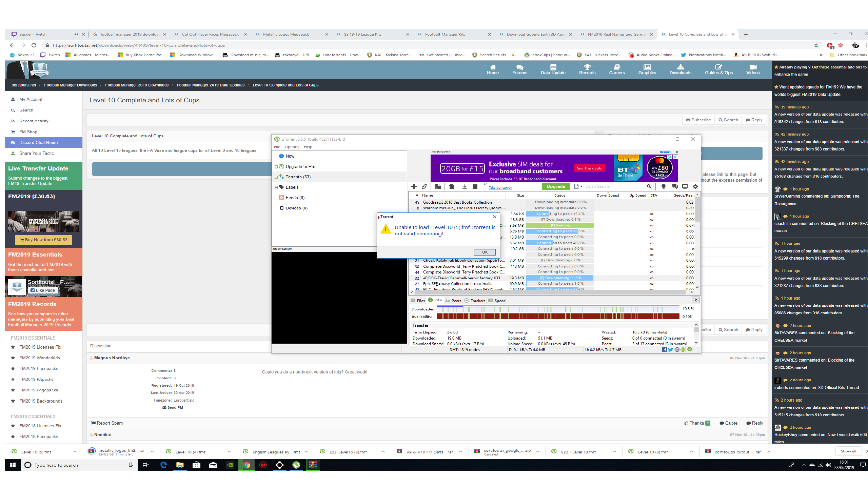
Task: Click the Android icon in µTorrent status bar
Action: click(x=683, y=350)
